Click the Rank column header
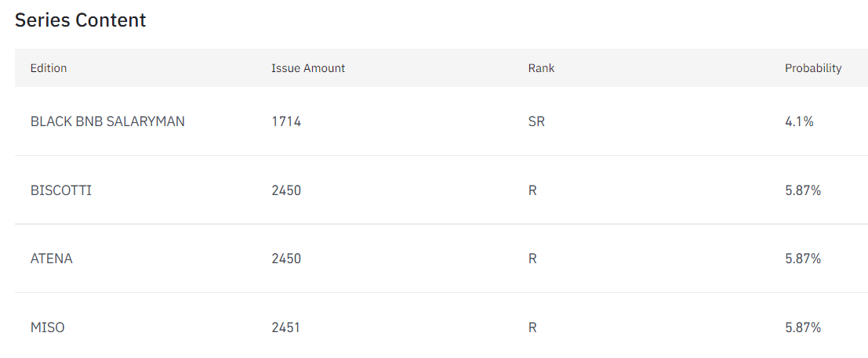Image resolution: width=868 pixels, height=358 pixels. click(x=541, y=68)
